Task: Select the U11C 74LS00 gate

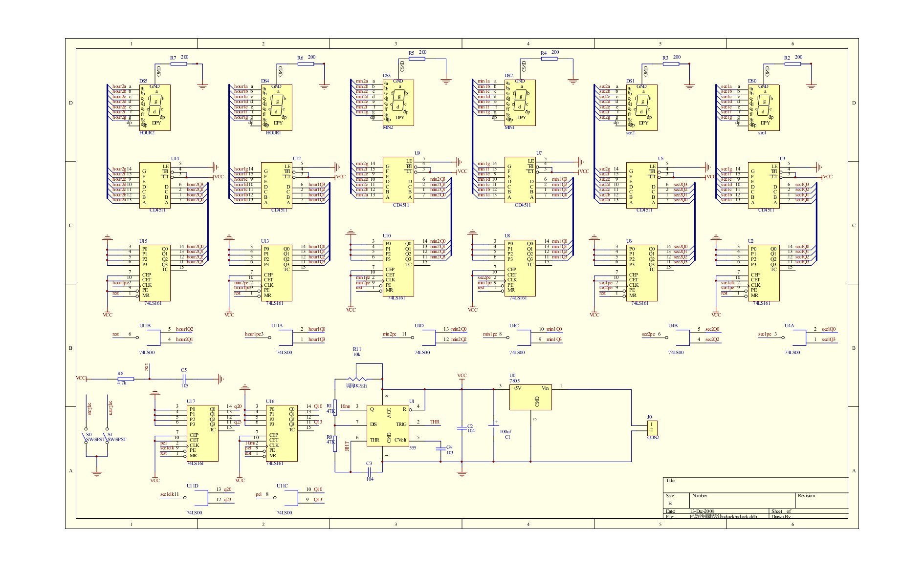Action: [x=290, y=497]
